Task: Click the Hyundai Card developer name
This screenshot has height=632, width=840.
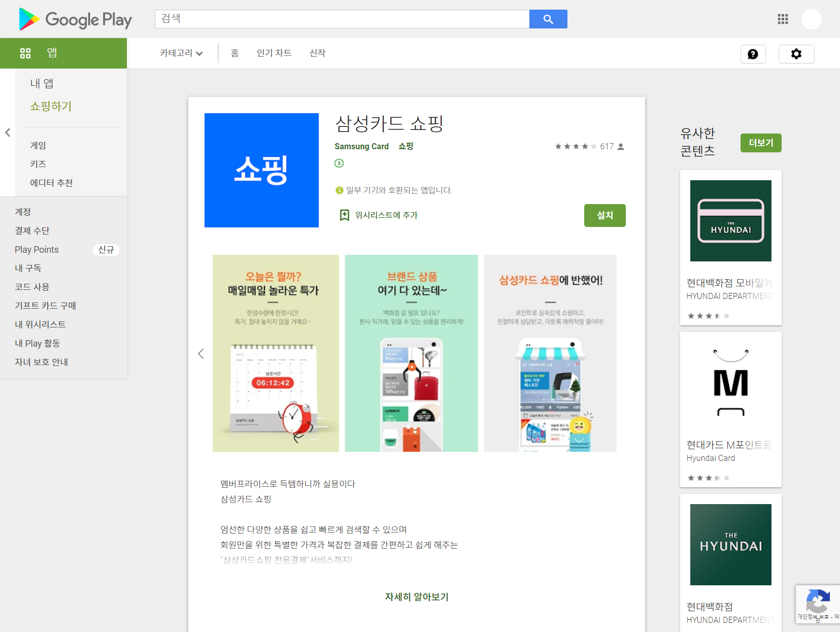Action: coord(711,458)
